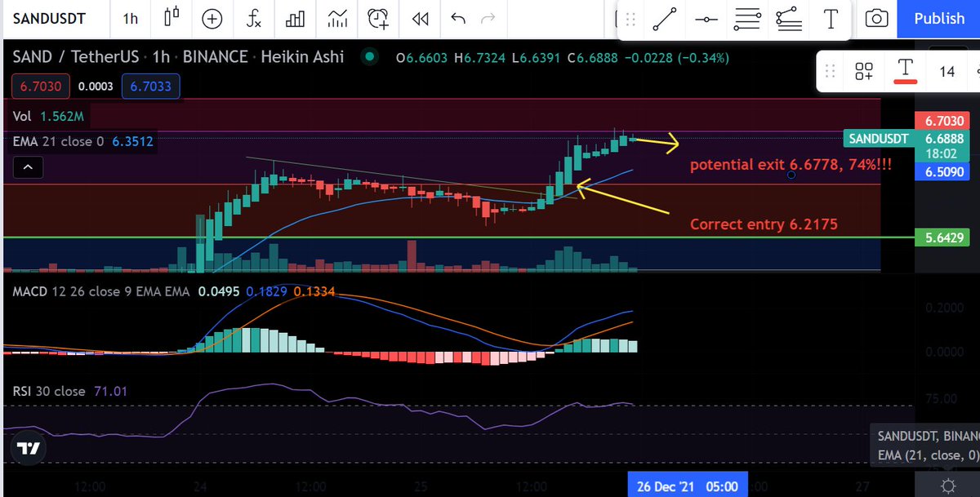
Task: Click the small circle anchor on text annotation
Action: point(791,175)
